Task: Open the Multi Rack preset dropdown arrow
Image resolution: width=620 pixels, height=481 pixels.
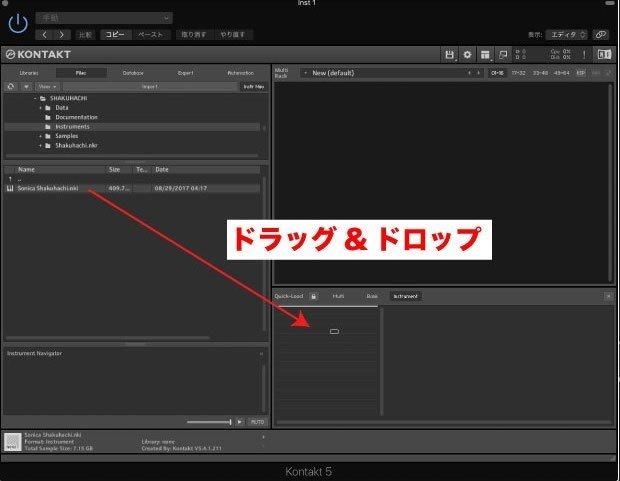Action: pos(305,73)
